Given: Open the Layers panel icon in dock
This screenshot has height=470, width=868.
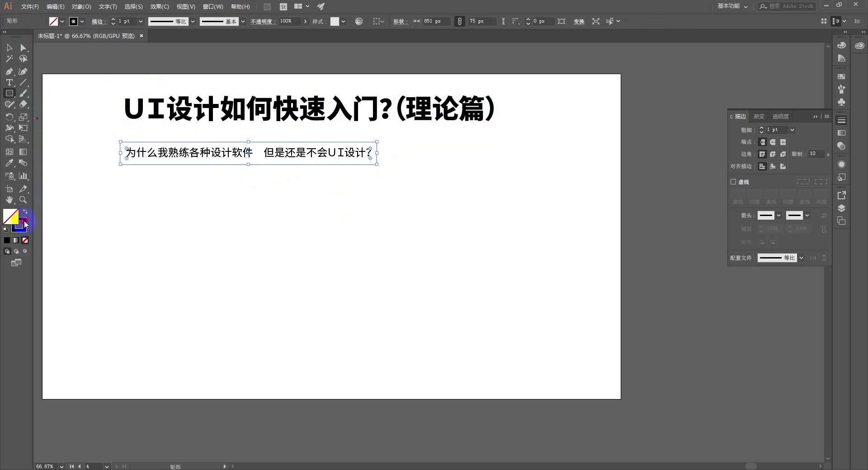Looking at the screenshot, I should click(841, 208).
